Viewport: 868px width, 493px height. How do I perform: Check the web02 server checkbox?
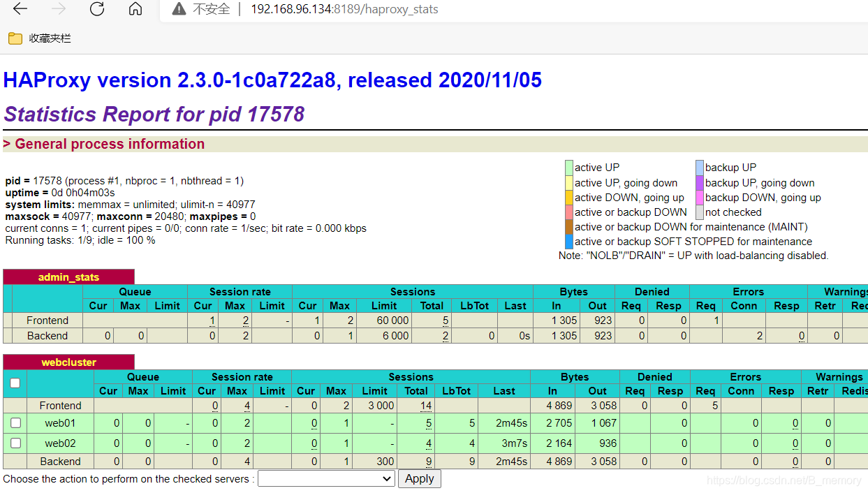click(15, 443)
